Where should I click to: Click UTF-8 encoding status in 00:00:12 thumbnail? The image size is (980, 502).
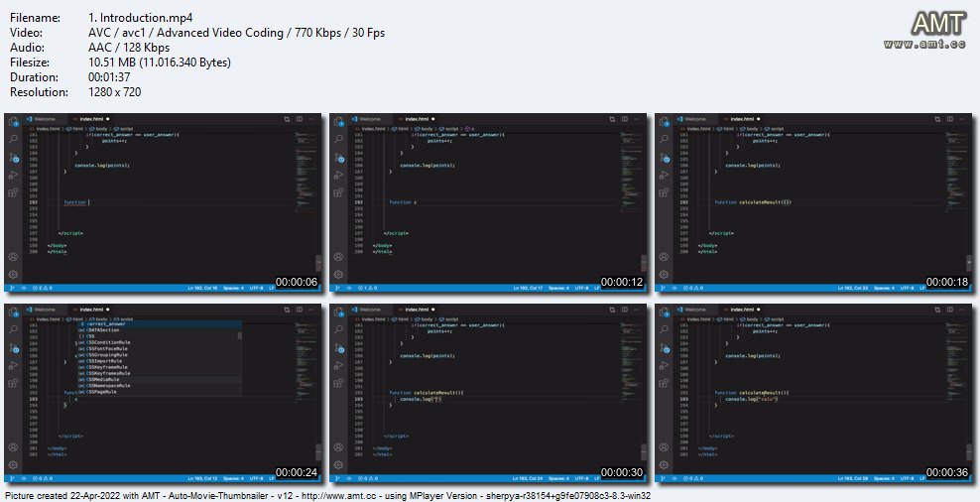[x=581, y=288]
